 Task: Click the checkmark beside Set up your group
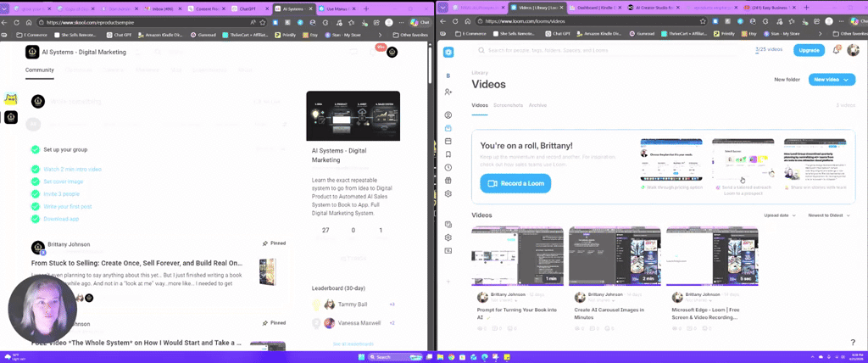click(36, 149)
